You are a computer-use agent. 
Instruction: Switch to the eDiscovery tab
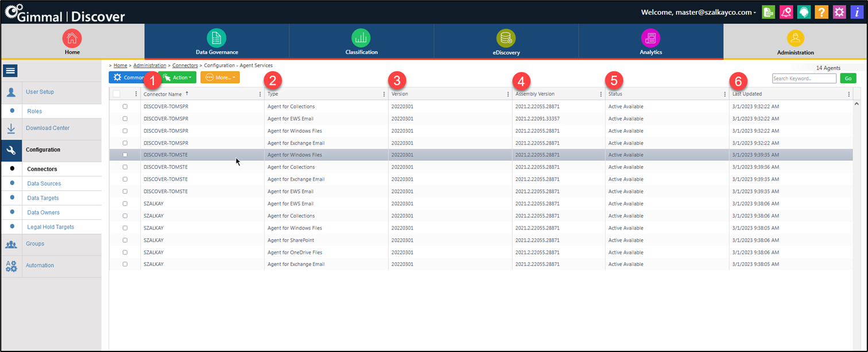506,42
